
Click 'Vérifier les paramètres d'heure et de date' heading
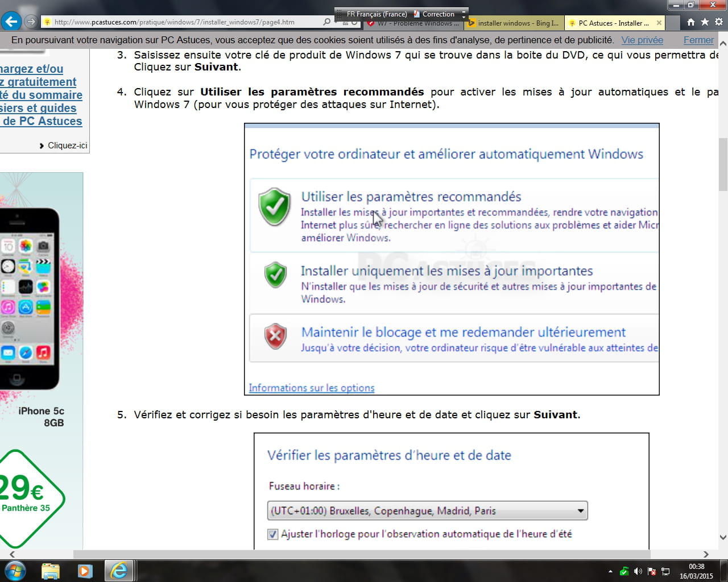[x=389, y=455]
